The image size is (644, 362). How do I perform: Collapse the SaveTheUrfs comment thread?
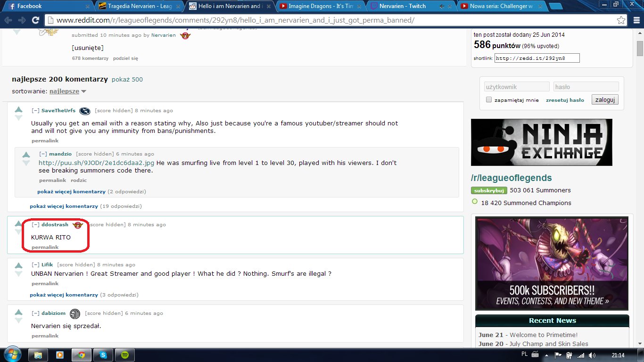click(35, 111)
